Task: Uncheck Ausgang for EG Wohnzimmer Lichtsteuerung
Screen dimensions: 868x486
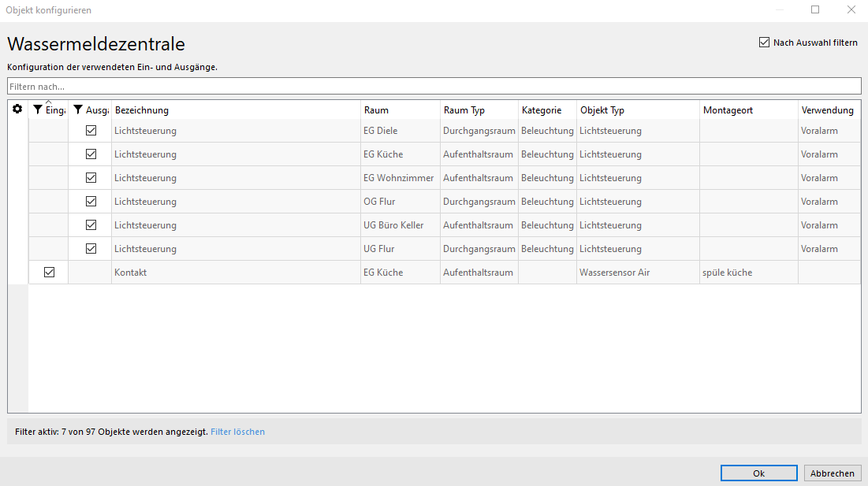Action: click(91, 178)
